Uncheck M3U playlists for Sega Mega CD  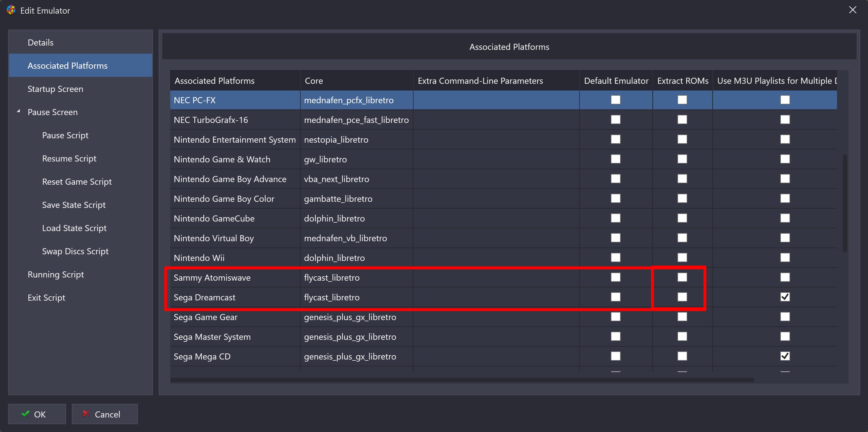(785, 356)
